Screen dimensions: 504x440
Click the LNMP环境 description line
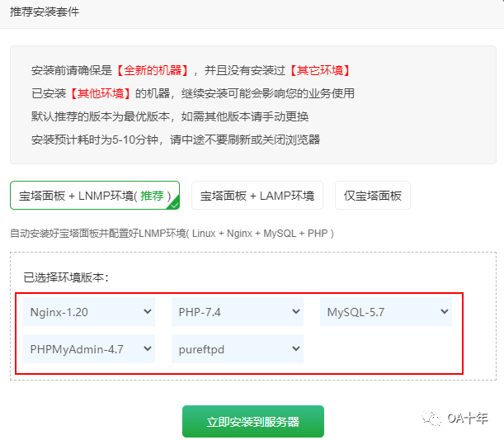(172, 234)
